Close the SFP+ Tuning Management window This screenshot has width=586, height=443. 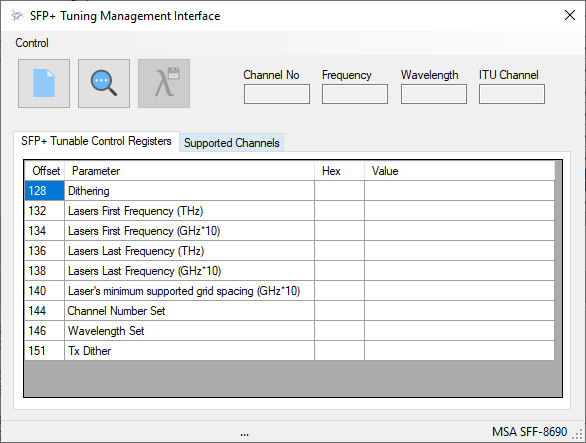coord(570,15)
